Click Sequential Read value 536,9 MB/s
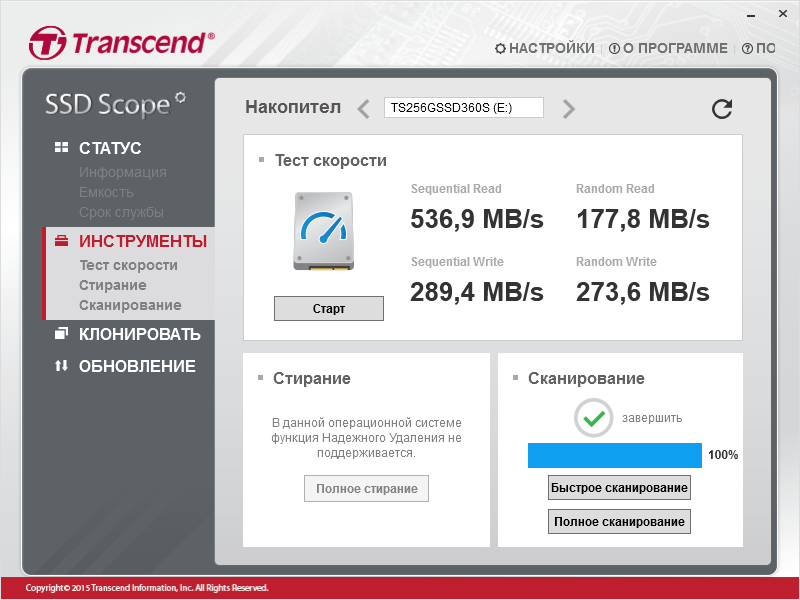Viewport: 800px width, 600px height. tap(477, 219)
